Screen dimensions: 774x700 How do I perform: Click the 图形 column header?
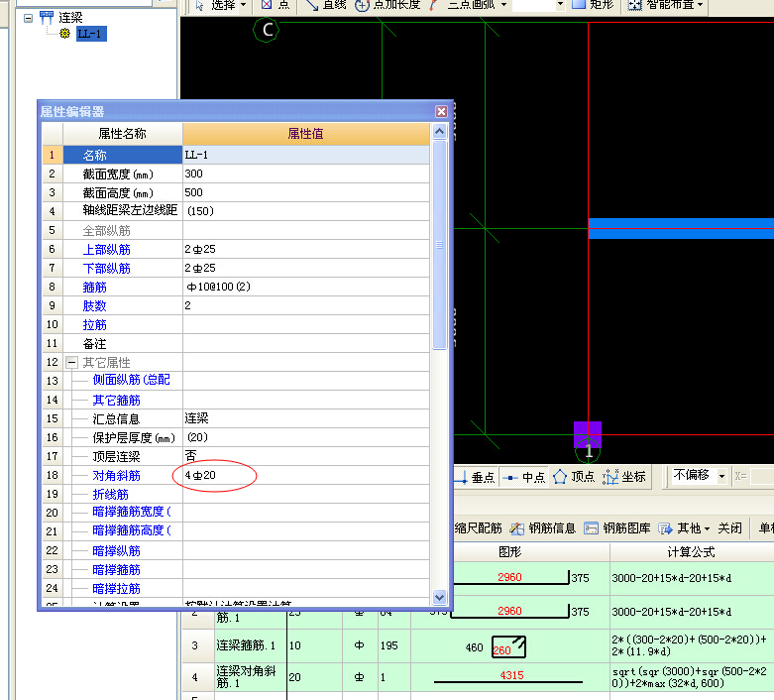tap(510, 552)
